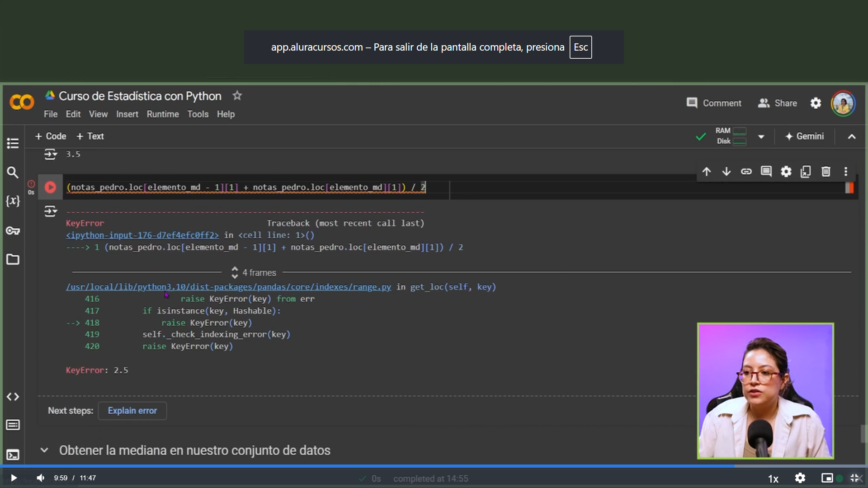The height and width of the screenshot is (488, 868).
Task: Add a new Text cell
Action: (90, 136)
